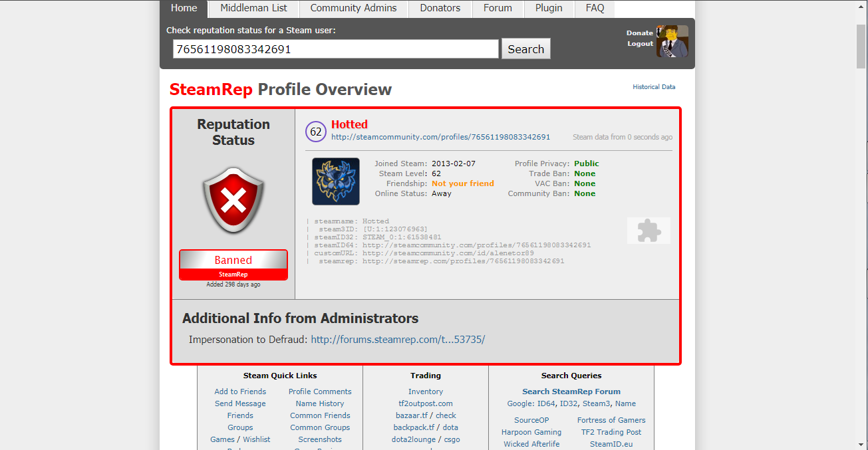
Task: Click the steam3ID [U:1:123076963] text
Action: (395, 229)
